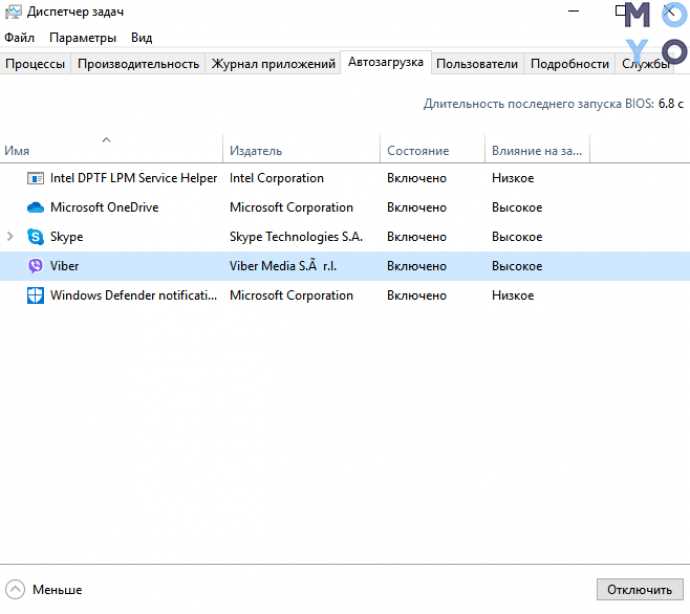Screen dimensions: 690x614
Task: Click the Windows Defender shield icon
Action: point(36,295)
